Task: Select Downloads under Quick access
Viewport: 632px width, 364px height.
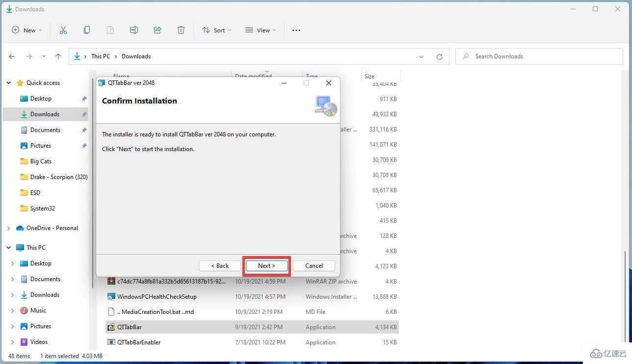Action: point(45,114)
